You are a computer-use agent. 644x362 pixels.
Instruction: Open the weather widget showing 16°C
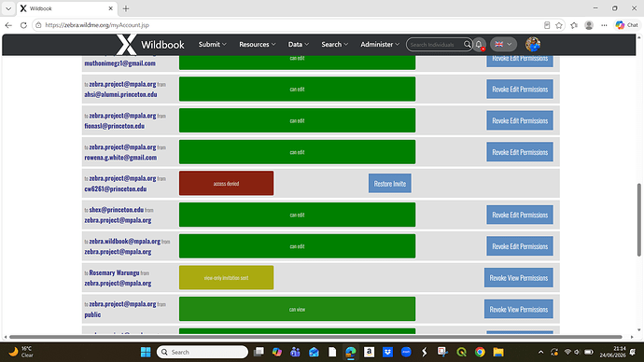[x=21, y=352]
